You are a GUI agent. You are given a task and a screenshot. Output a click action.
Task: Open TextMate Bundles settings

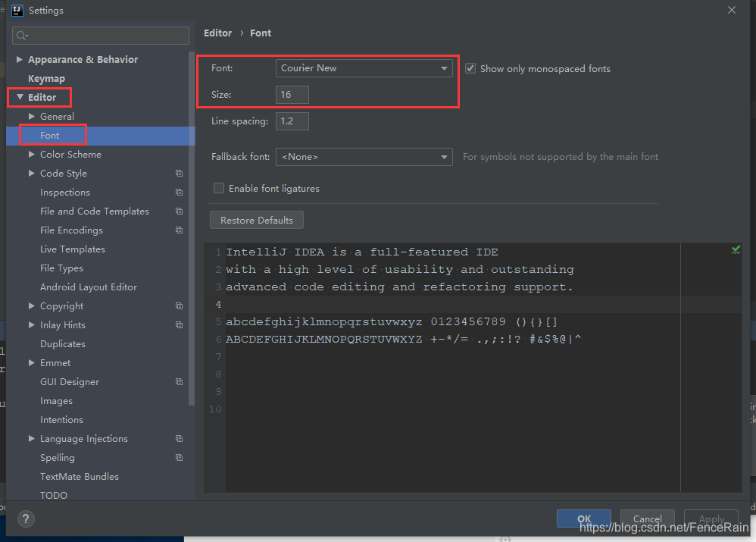click(79, 476)
